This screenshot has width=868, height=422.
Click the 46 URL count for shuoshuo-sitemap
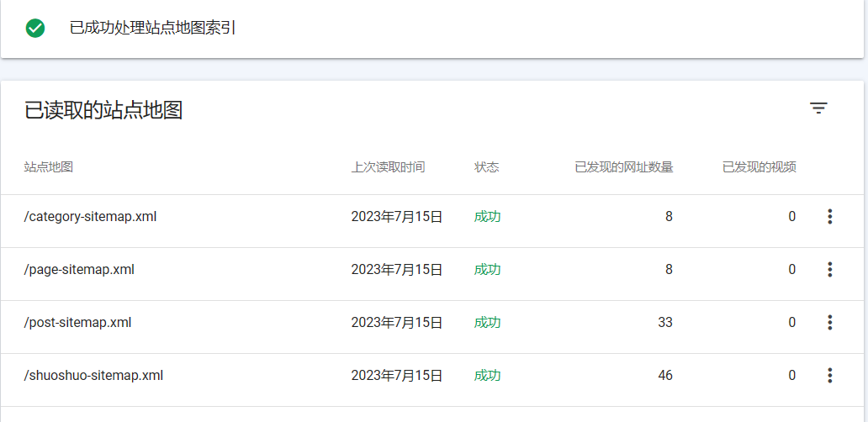click(665, 376)
